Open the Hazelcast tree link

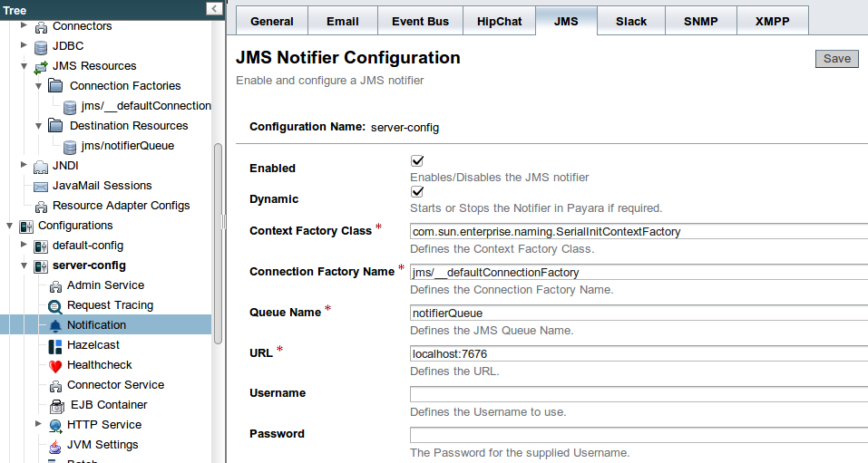coord(93,344)
